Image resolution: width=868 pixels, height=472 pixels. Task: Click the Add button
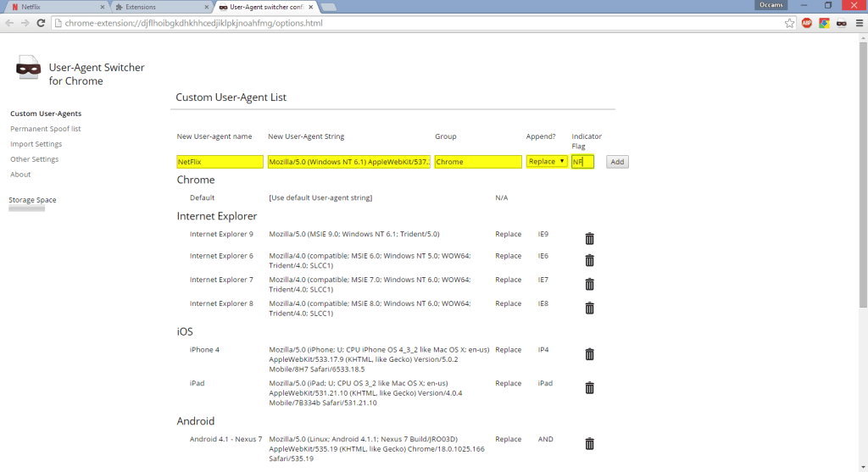coord(617,162)
